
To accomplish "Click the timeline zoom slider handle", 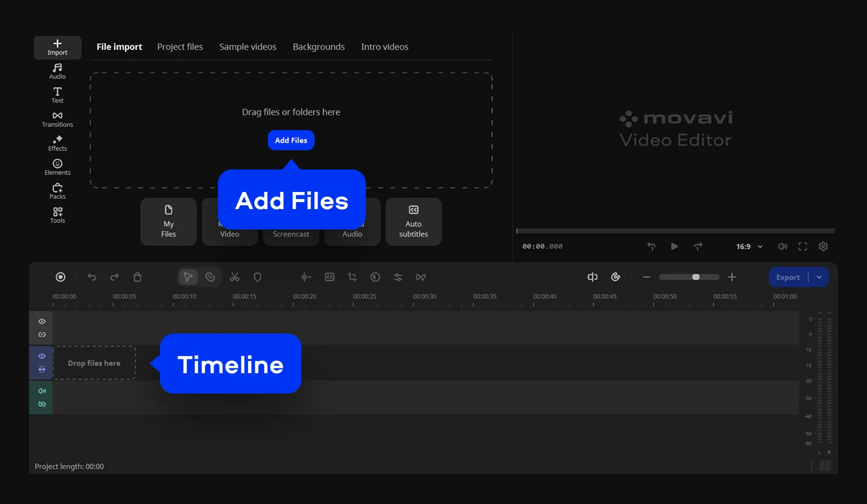I will pyautogui.click(x=696, y=277).
